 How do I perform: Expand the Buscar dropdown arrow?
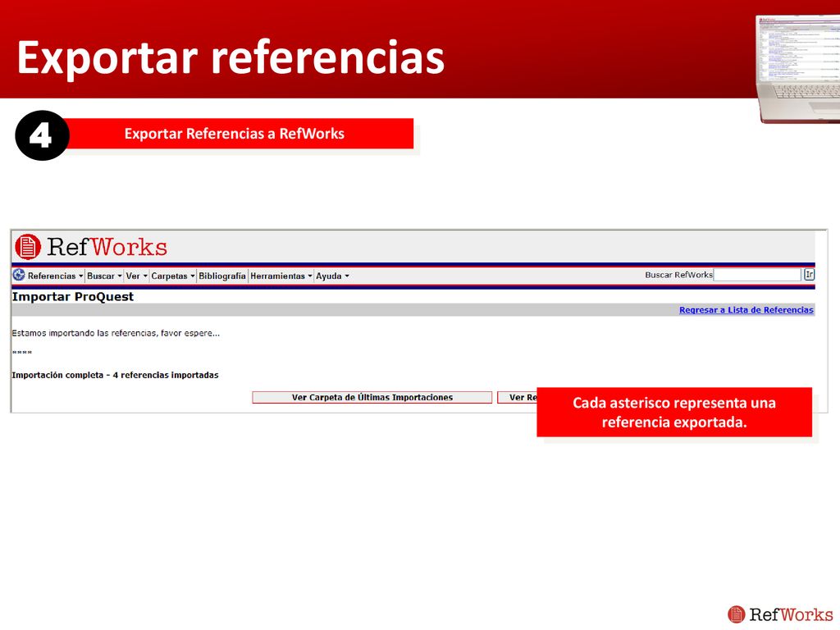click(120, 276)
